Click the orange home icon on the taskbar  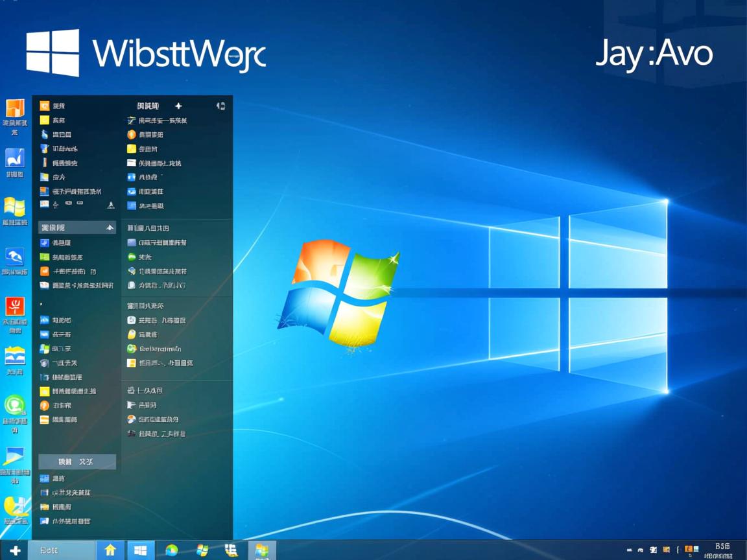pyautogui.click(x=110, y=550)
